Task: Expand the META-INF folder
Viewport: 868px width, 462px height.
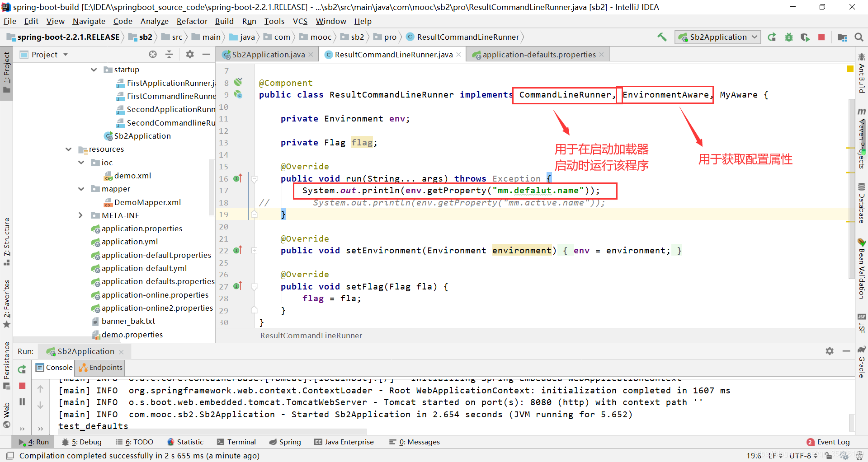Action: tap(81, 215)
